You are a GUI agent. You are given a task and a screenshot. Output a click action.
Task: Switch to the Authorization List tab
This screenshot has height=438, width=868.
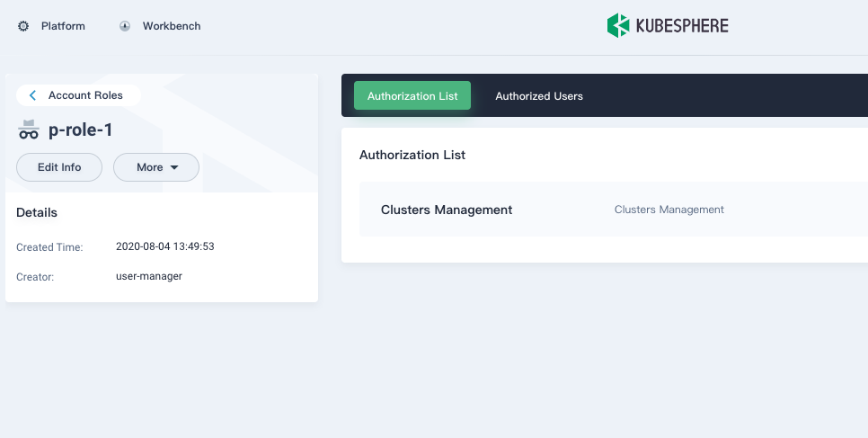[x=412, y=96]
